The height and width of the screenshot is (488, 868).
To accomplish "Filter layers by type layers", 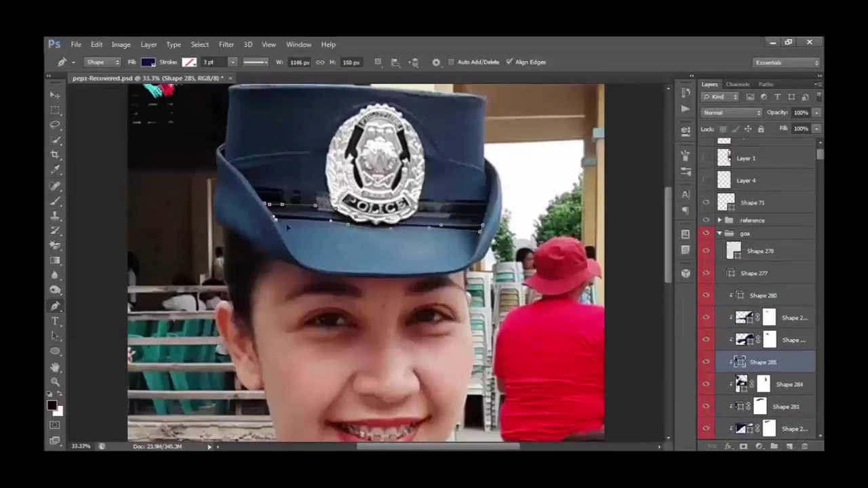I will tap(777, 97).
